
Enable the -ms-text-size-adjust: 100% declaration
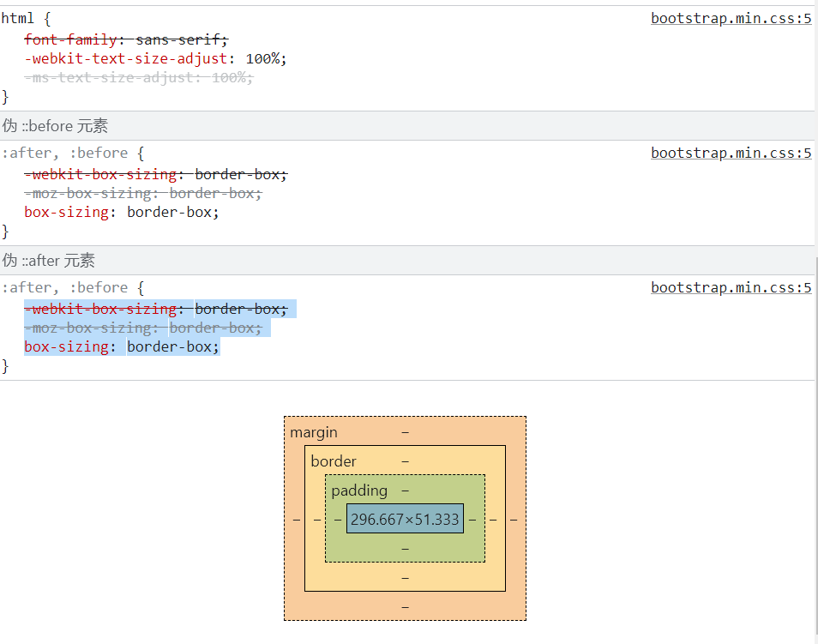click(137, 77)
